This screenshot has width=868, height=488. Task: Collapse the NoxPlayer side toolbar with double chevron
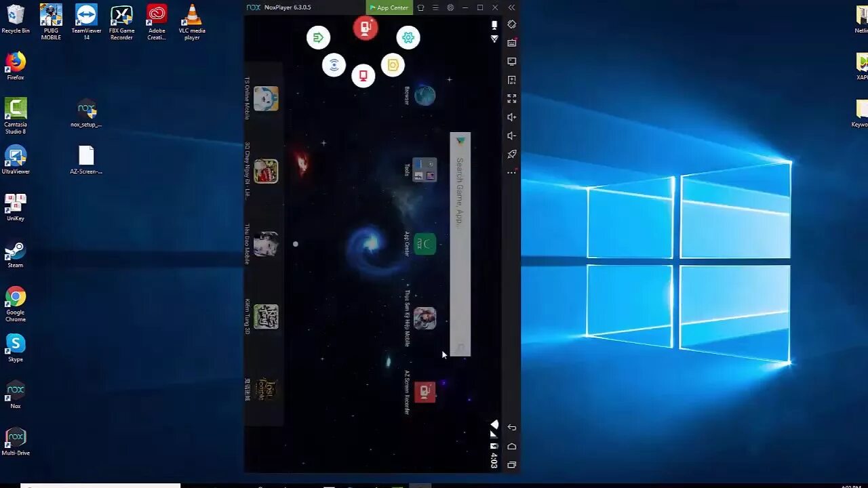point(511,7)
